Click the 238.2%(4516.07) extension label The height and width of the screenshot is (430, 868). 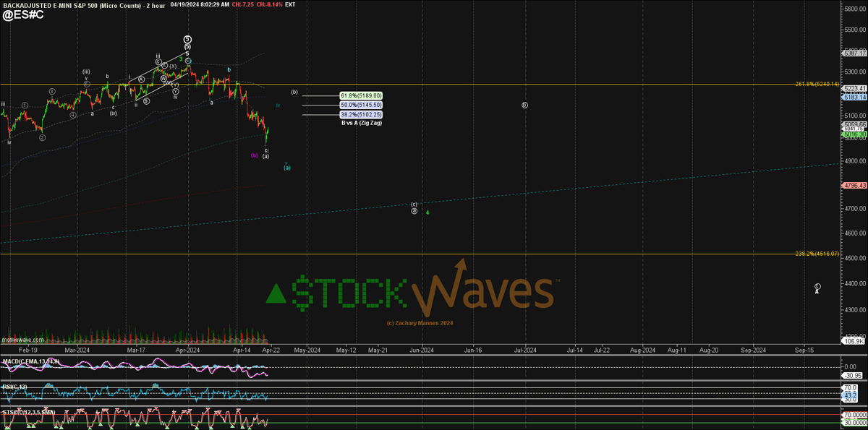[x=817, y=254]
